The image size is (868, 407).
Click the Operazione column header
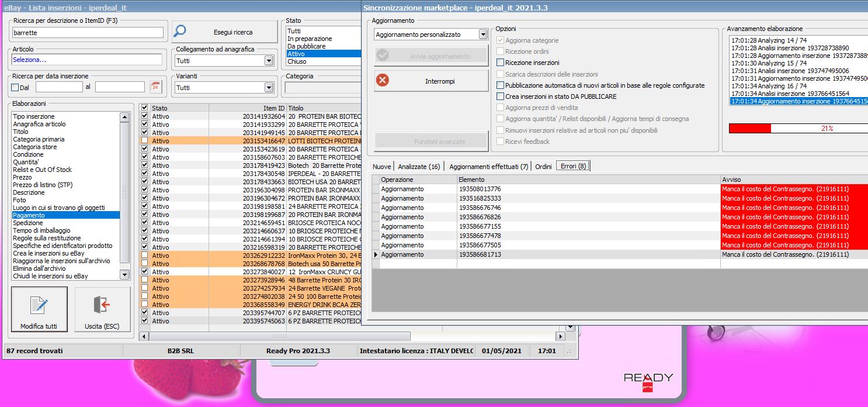(x=418, y=180)
